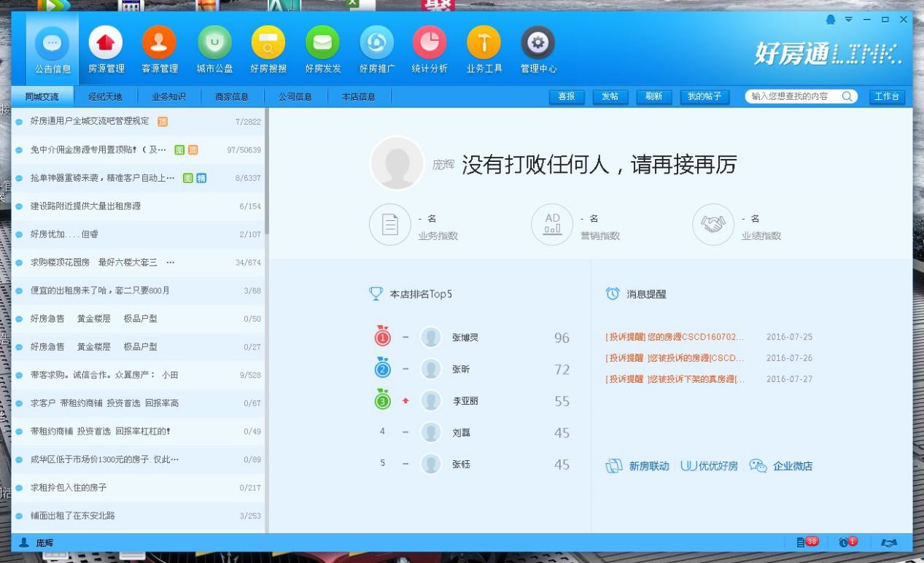
Task: Open 房源管理 (property management) module
Action: [x=106, y=44]
